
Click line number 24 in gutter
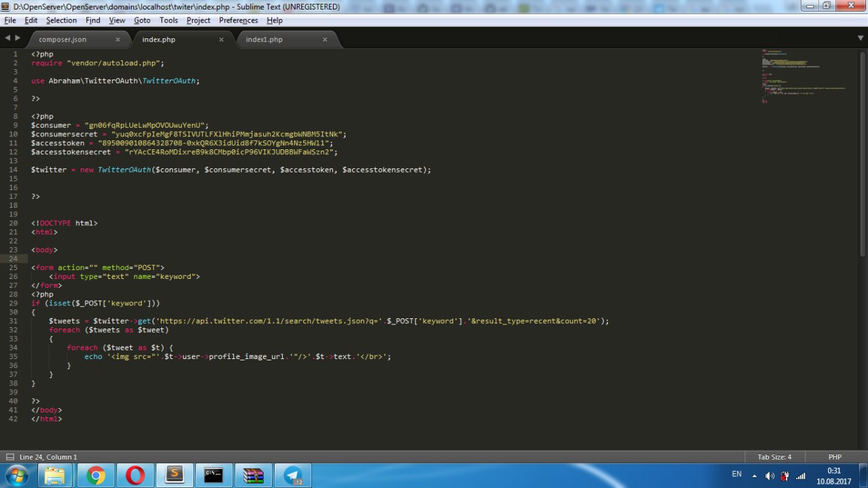[x=14, y=259]
